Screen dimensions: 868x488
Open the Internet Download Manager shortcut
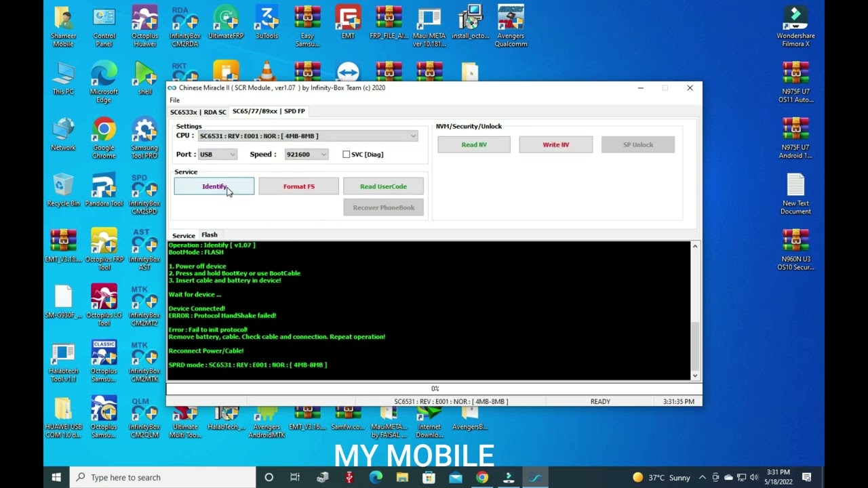pos(429,423)
